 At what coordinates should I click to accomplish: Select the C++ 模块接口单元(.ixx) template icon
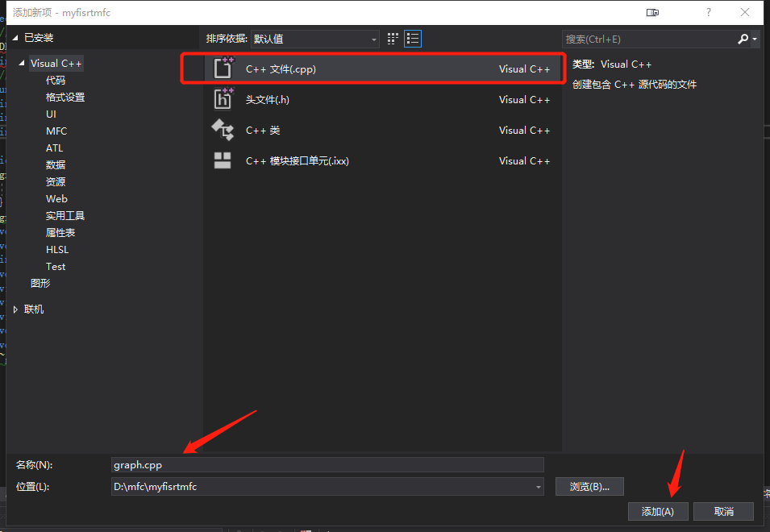[x=223, y=160]
